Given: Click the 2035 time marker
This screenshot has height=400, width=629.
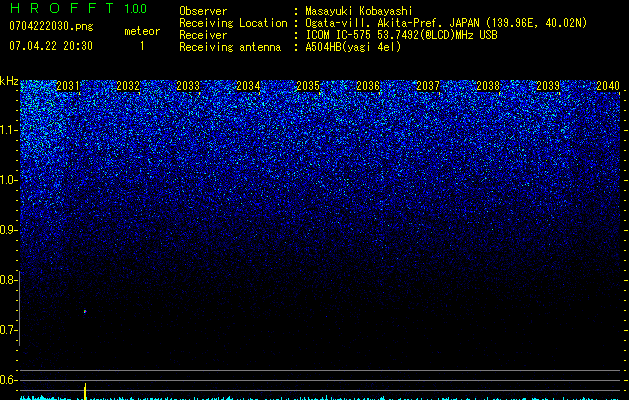Looking at the screenshot, I should coord(308,86).
